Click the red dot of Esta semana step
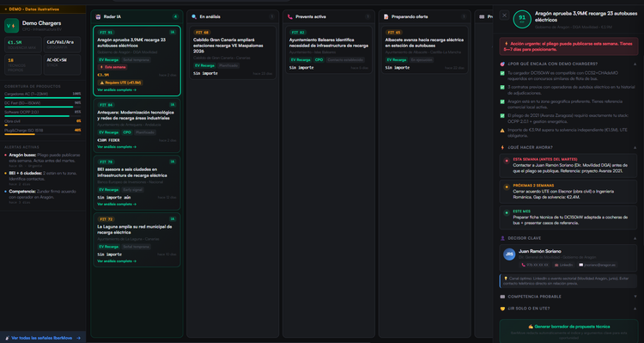 (x=507, y=162)
